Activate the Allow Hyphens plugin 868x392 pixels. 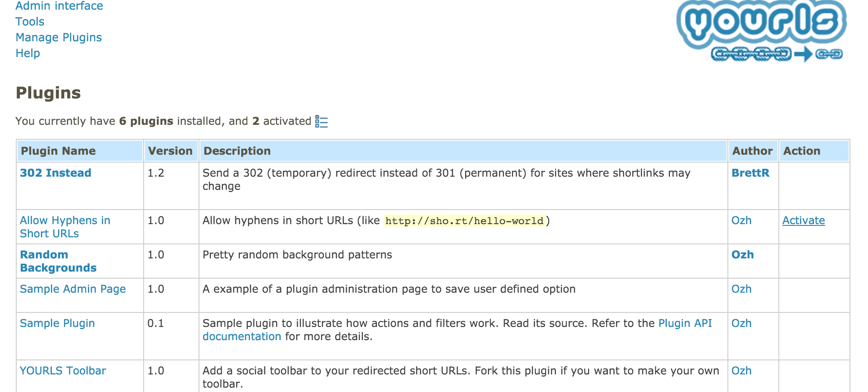coord(803,220)
